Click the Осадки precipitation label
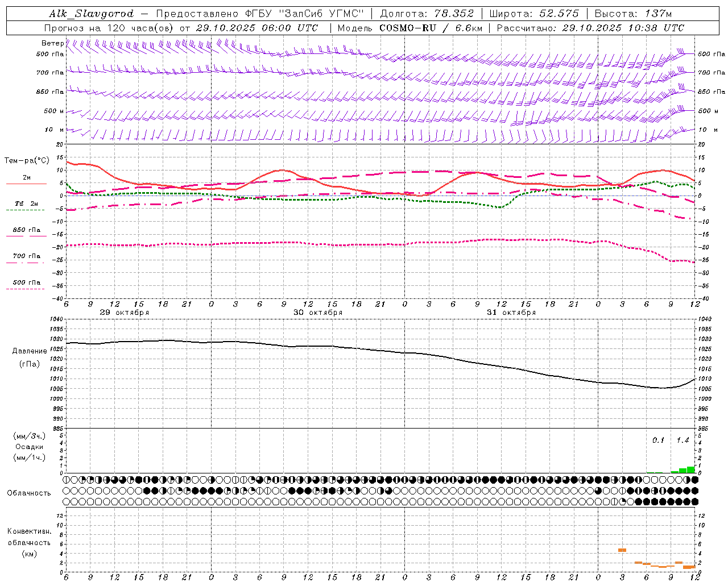Image resolution: width=728 pixels, height=582 pixels. 30,447
